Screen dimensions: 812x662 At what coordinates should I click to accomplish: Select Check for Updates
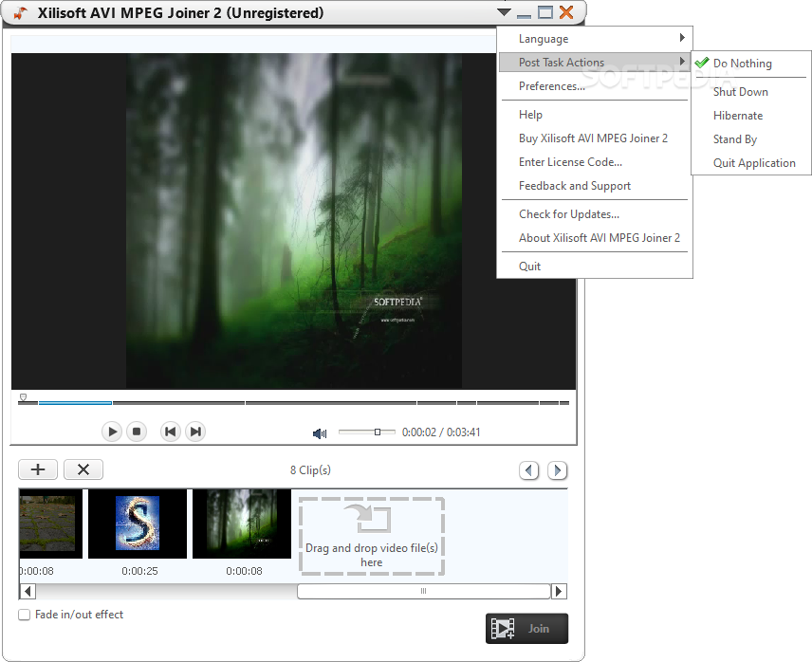pyautogui.click(x=594, y=214)
